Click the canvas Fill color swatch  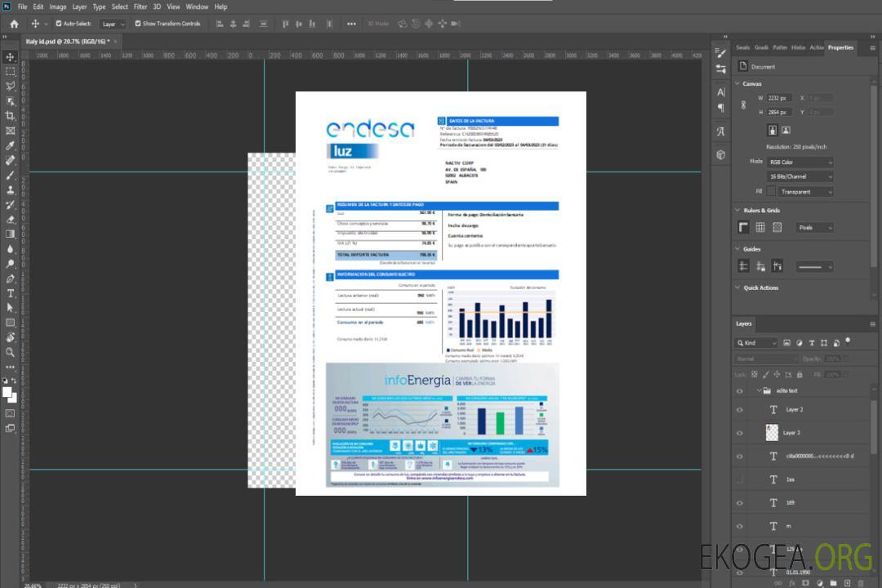[x=771, y=191]
